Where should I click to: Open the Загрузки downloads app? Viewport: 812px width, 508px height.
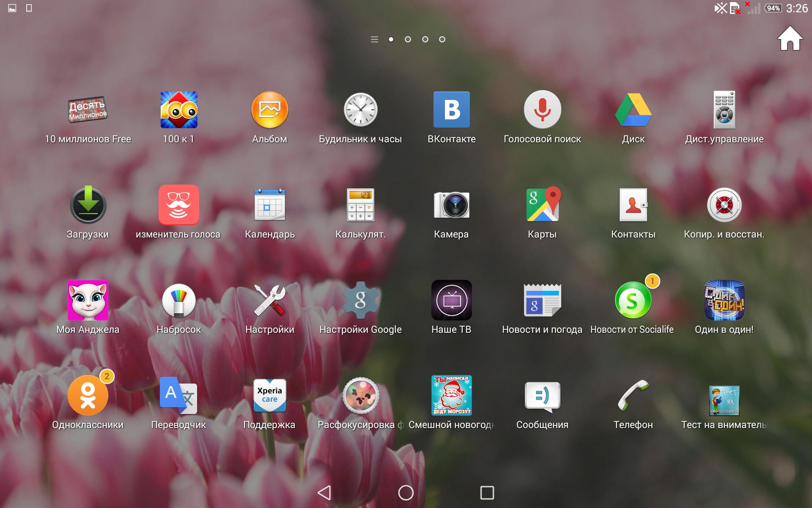(88, 205)
